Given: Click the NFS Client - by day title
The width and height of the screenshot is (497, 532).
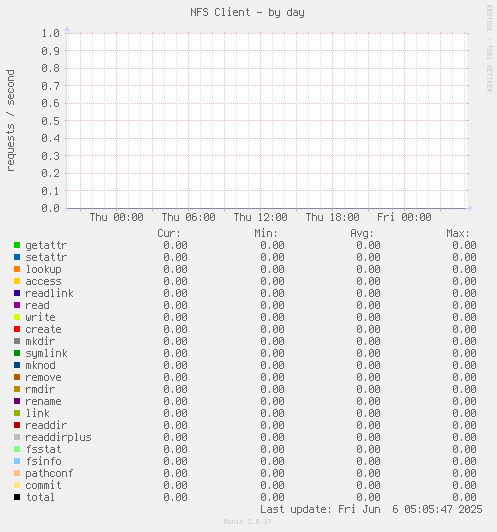Looking at the screenshot, I should [248, 13].
